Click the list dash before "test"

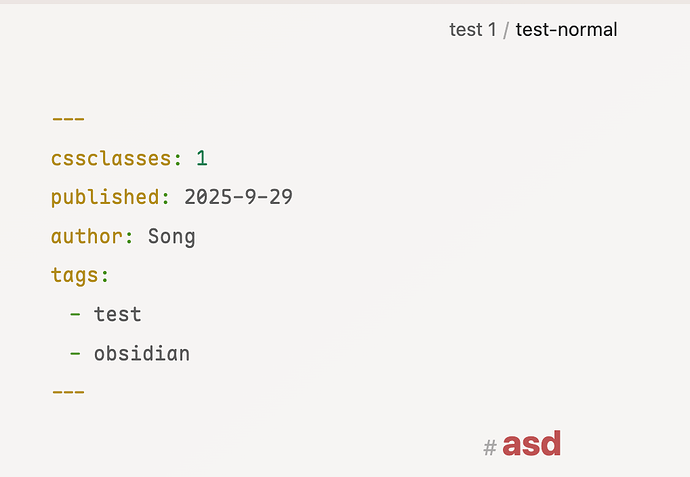point(76,315)
